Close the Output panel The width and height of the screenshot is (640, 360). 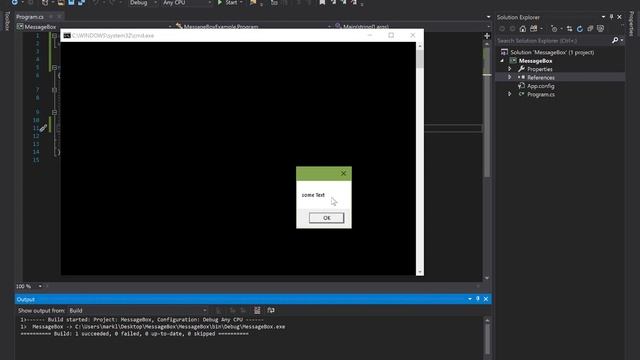[x=486, y=299]
